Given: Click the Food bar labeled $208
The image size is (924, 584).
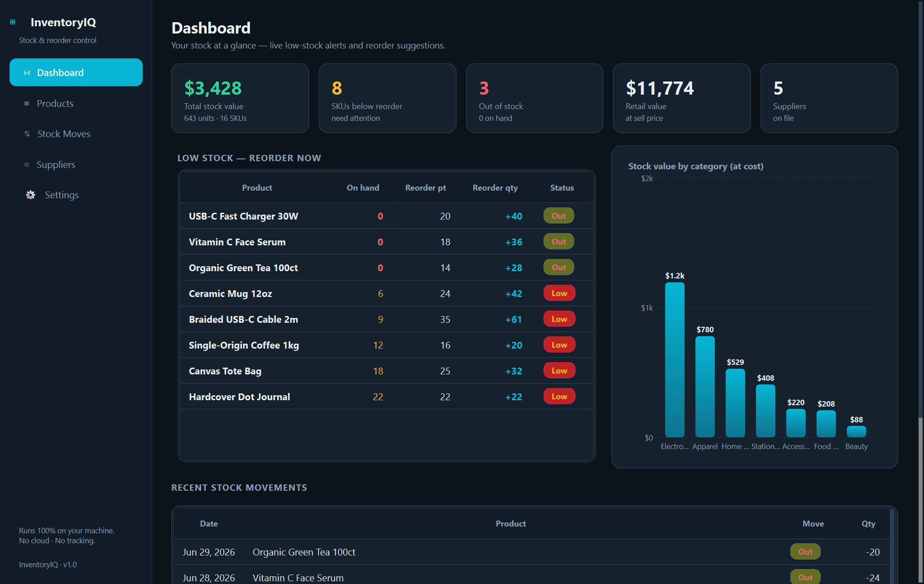Looking at the screenshot, I should 826,423.
